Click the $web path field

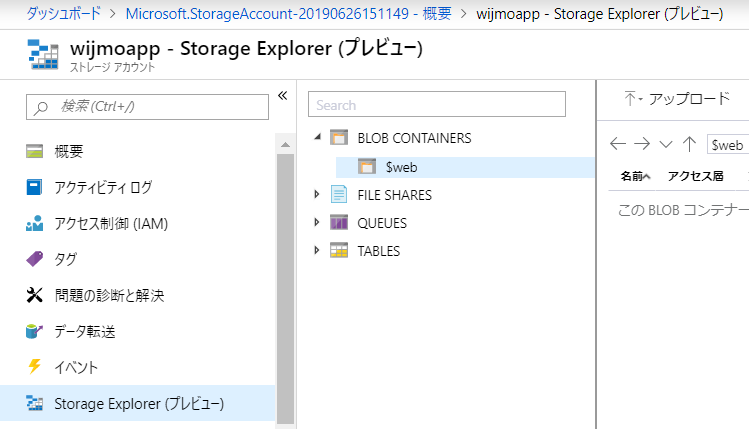pos(728,144)
